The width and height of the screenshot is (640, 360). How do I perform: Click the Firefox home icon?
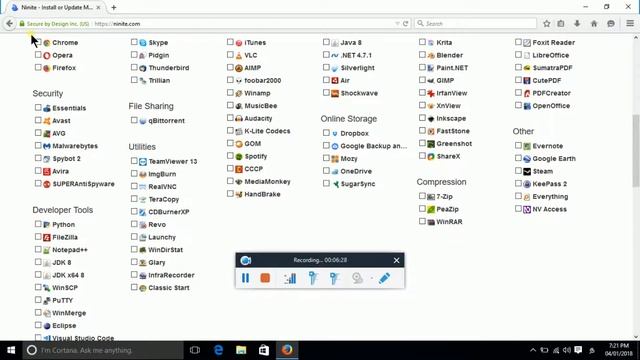point(594,24)
